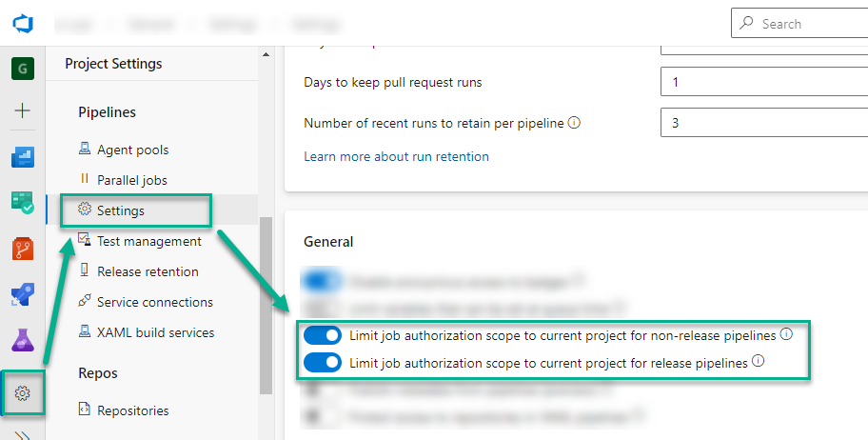Open the Repos icon in sidebar

[22, 249]
